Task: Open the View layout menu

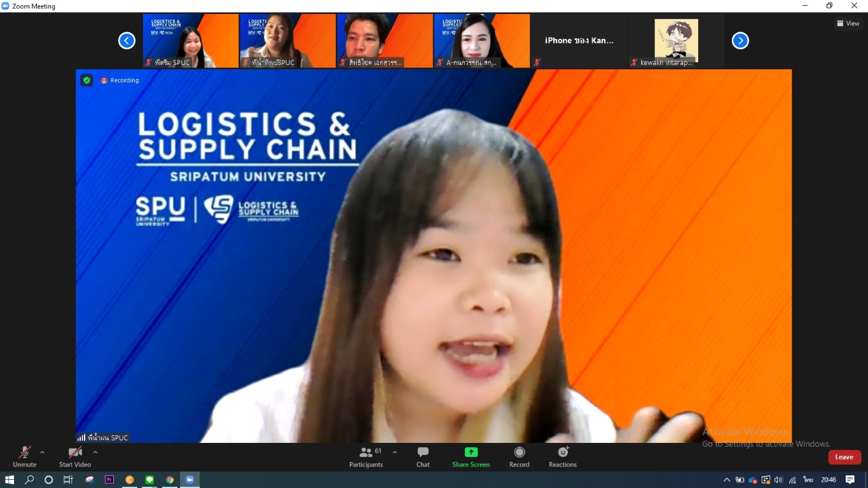Action: (848, 24)
